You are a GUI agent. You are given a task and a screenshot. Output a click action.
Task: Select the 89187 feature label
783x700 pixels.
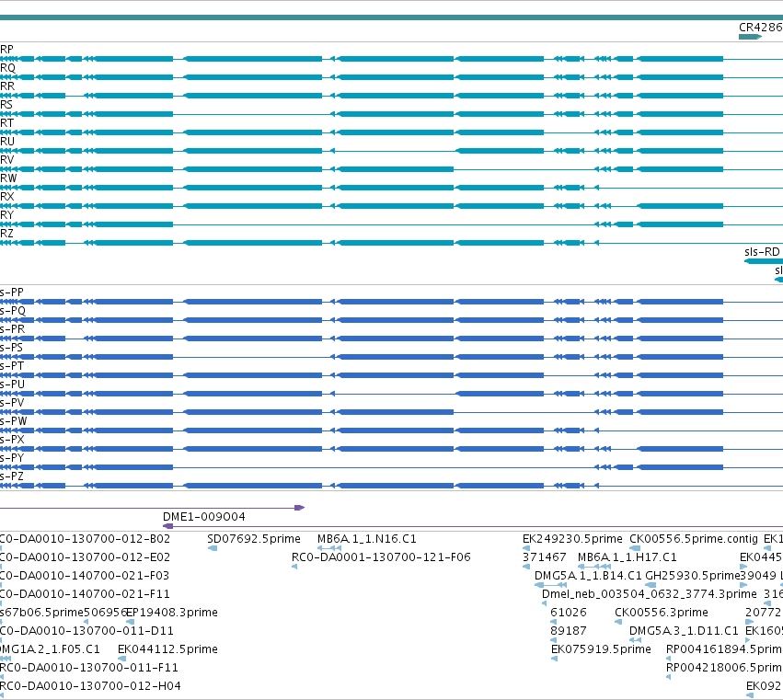[x=569, y=631]
